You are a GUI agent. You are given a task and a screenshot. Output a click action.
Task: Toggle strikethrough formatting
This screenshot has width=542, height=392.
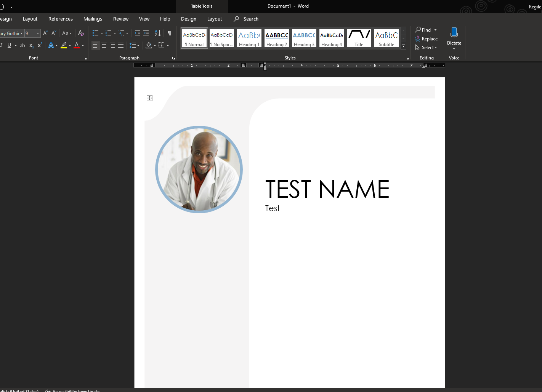pyautogui.click(x=22, y=45)
